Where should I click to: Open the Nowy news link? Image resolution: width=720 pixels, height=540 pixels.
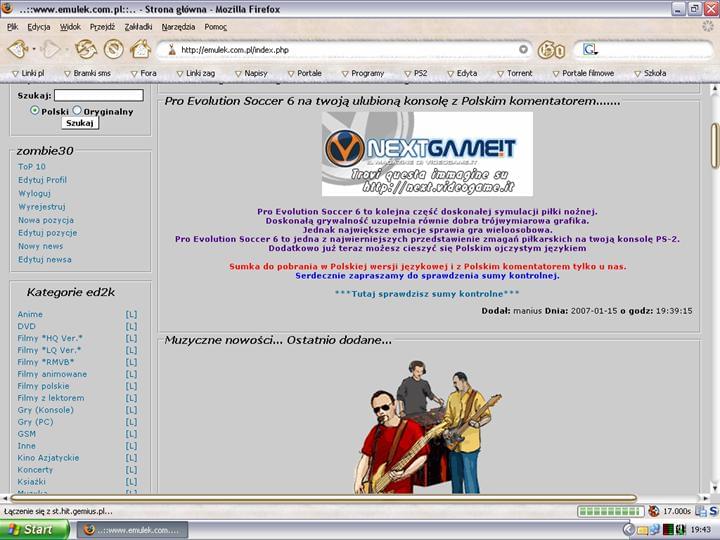click(x=40, y=246)
